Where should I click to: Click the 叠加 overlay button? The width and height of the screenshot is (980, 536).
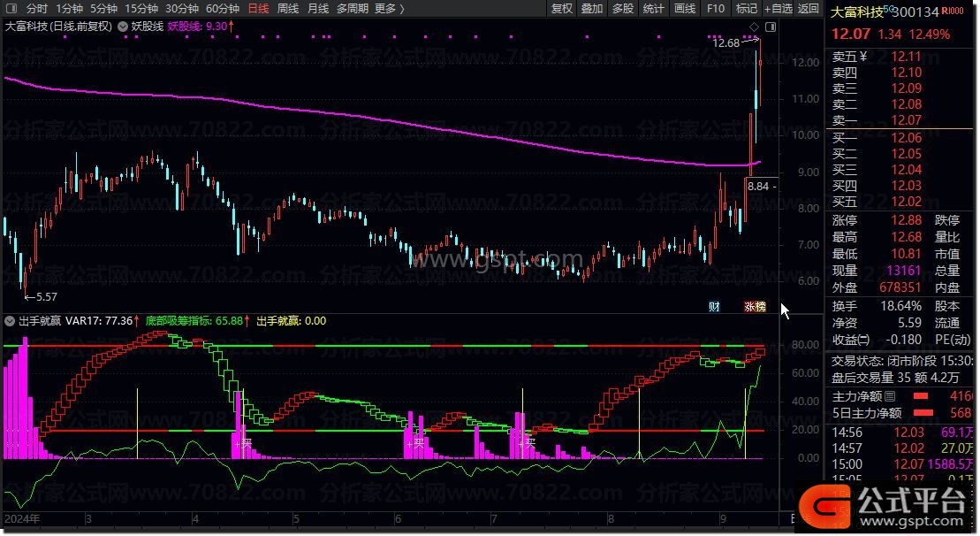coord(592,9)
